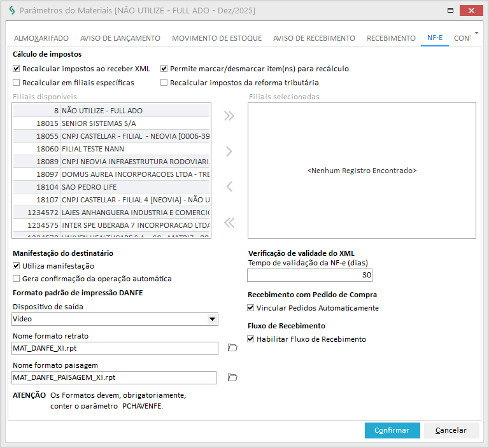
Task: Select branch 18060 FILIAL TESTE NANN
Action: [111, 149]
